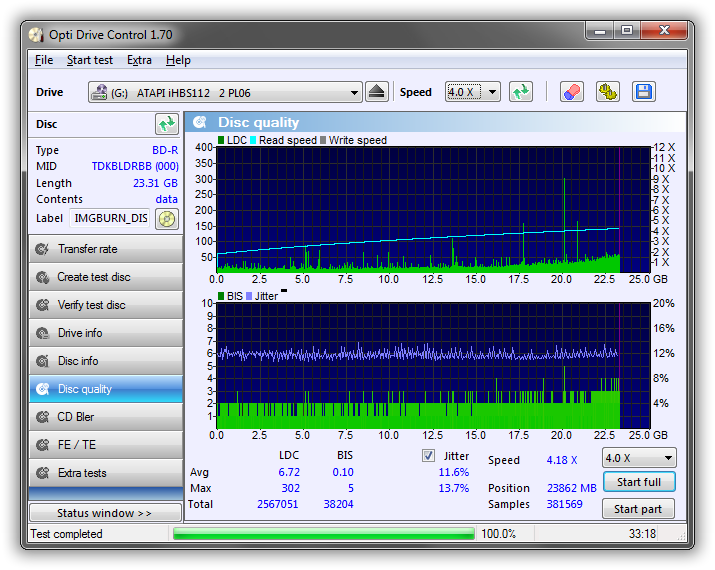Click the Start full button
Viewport: 715px width, 570px height.
pos(639,482)
